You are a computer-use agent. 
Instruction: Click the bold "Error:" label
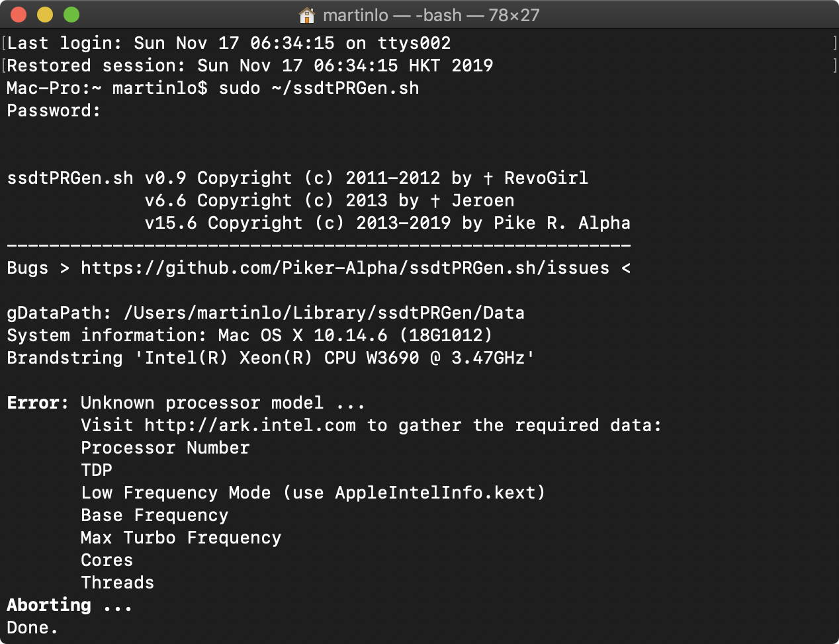pos(38,403)
